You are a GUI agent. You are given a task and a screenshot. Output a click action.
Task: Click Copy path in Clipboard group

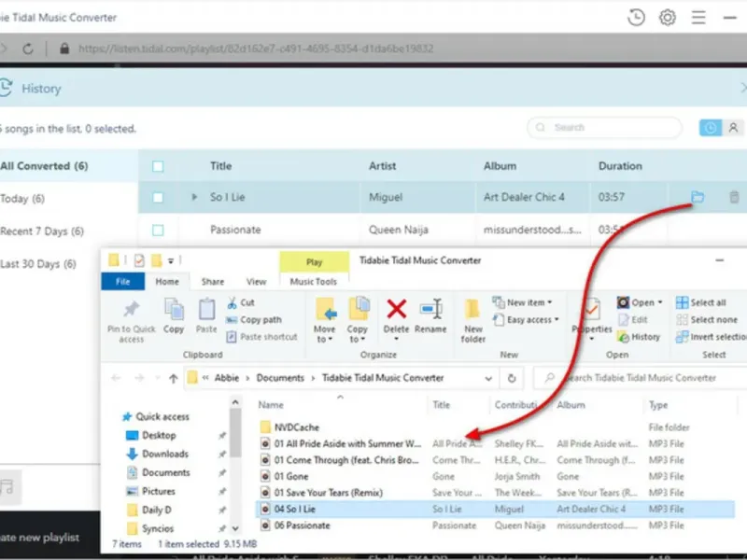point(254,319)
